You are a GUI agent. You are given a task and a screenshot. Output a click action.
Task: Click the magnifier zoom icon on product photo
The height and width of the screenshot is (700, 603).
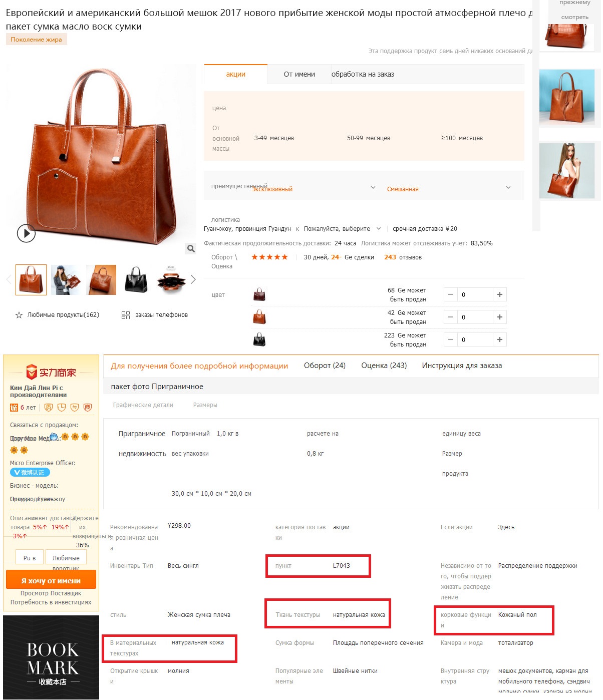pyautogui.click(x=190, y=248)
